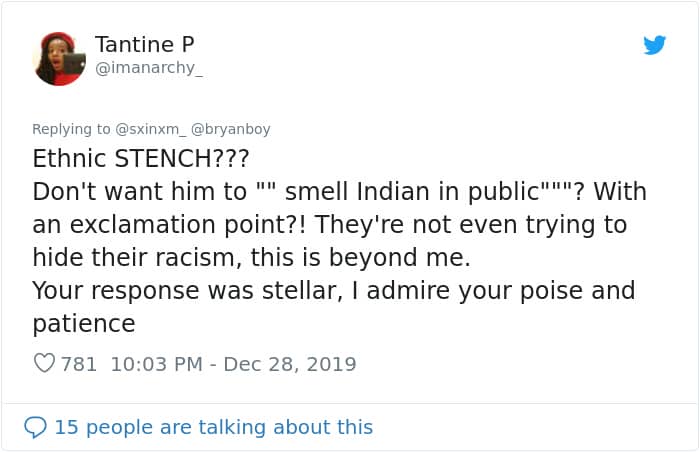
Task: Click the "Ethnic STENCH???" line
Action: pyautogui.click(x=141, y=159)
